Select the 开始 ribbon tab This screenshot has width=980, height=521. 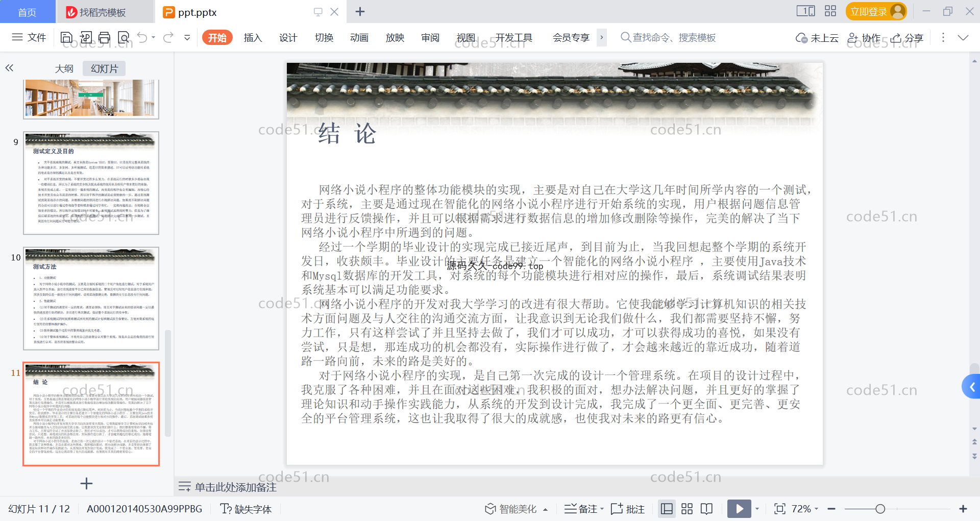tap(217, 37)
